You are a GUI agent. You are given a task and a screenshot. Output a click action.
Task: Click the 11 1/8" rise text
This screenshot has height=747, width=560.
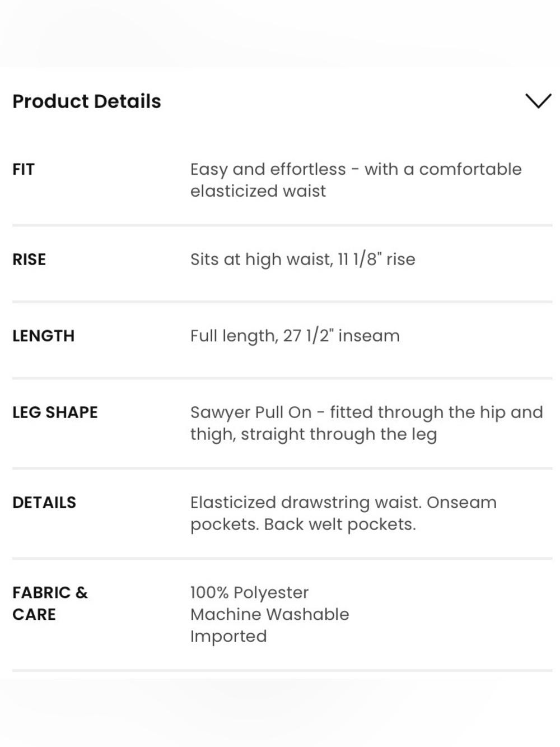376,259
